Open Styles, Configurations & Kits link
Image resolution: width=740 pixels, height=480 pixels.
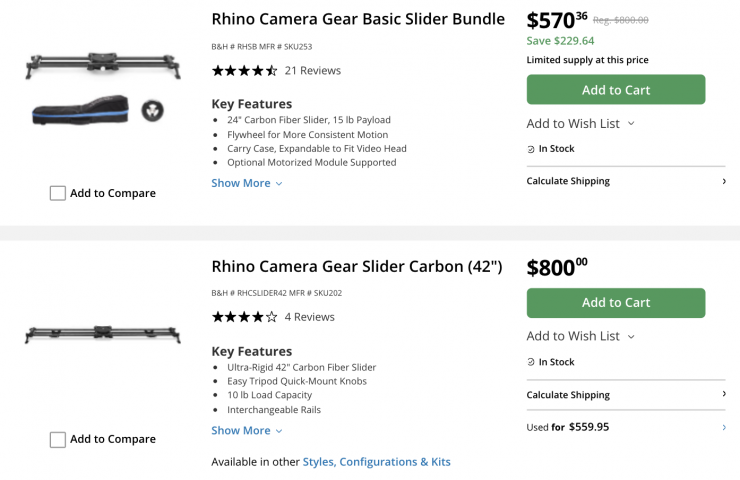pos(376,462)
